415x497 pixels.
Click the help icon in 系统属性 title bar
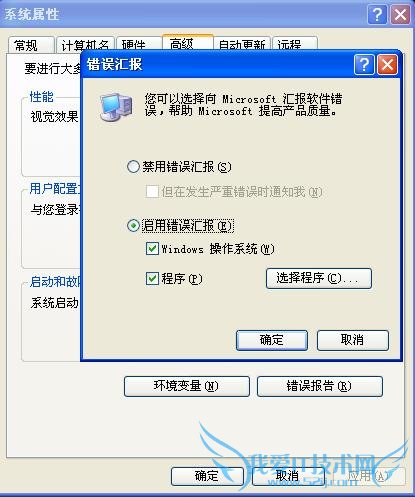pyautogui.click(x=377, y=15)
